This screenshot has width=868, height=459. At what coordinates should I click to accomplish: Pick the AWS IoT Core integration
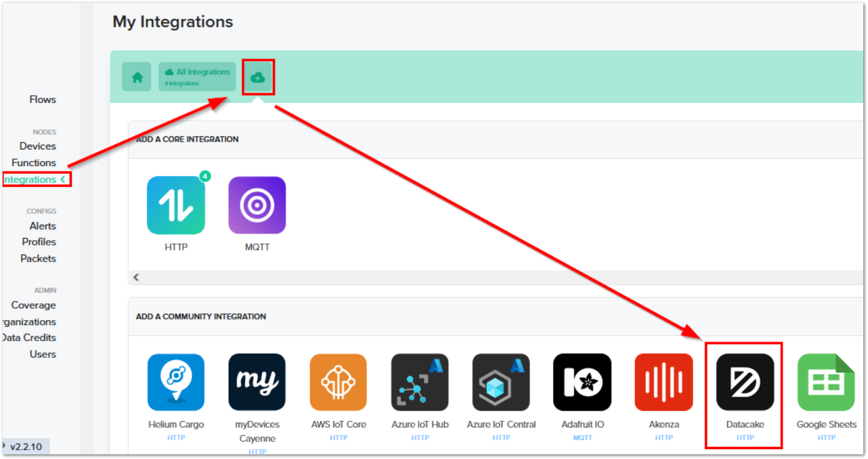(x=338, y=382)
